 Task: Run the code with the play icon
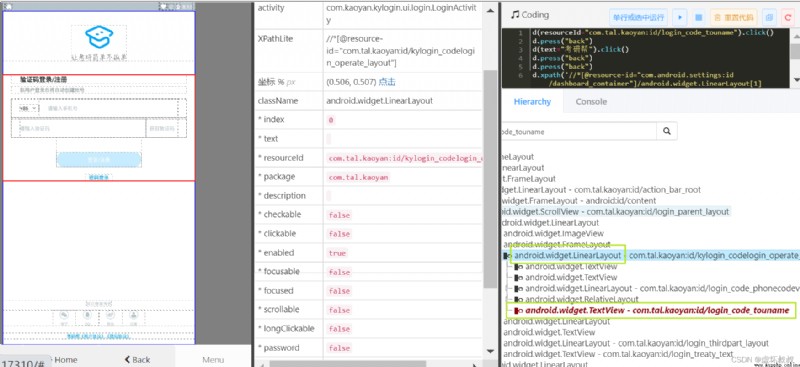coord(679,17)
